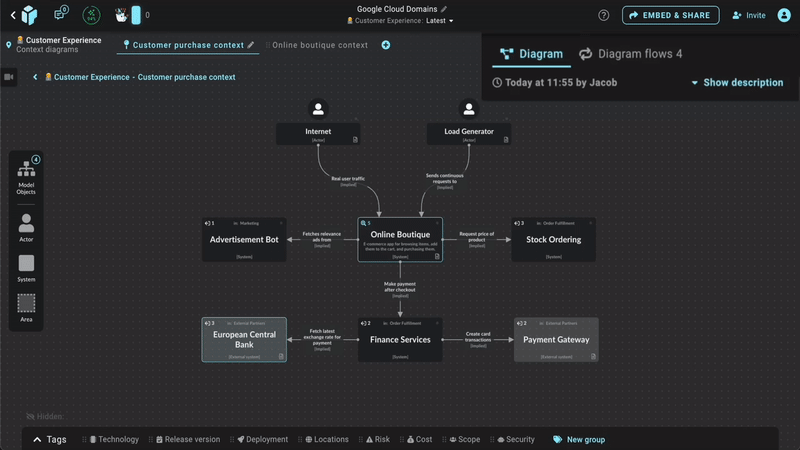Toggle the Technology tag group

click(x=114, y=440)
